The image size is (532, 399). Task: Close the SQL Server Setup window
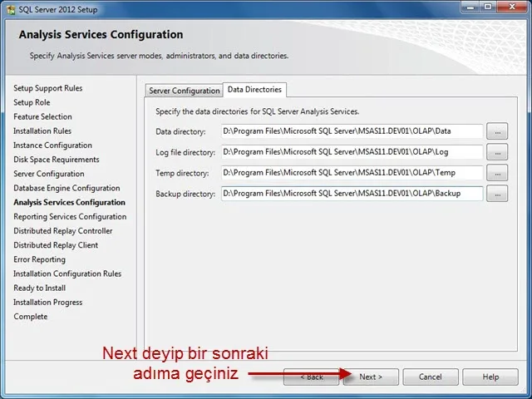tap(512, 7)
